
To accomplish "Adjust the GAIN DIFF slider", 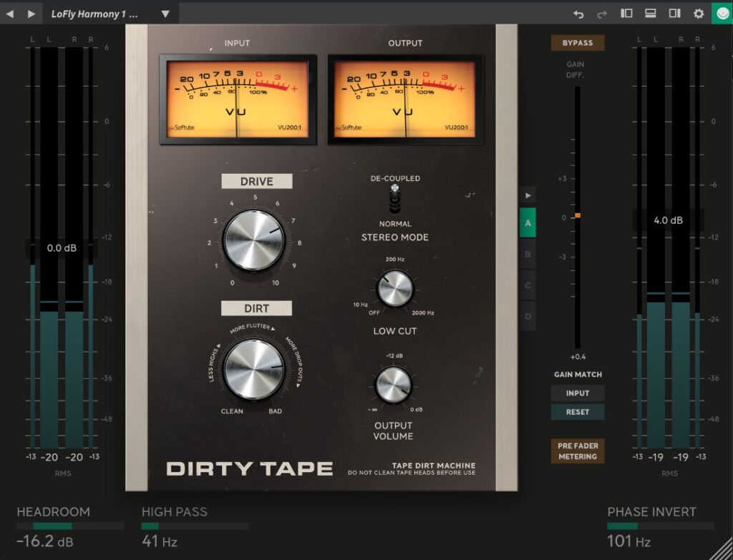I will tap(578, 214).
